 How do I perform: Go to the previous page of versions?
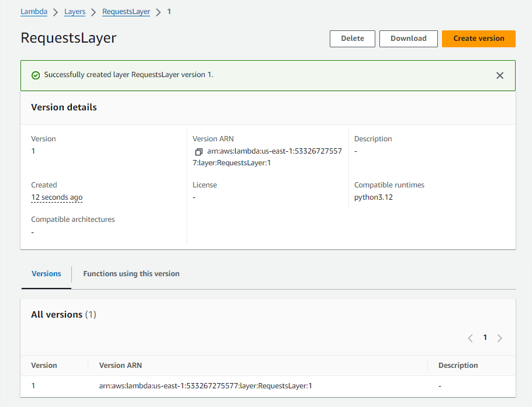coord(470,338)
